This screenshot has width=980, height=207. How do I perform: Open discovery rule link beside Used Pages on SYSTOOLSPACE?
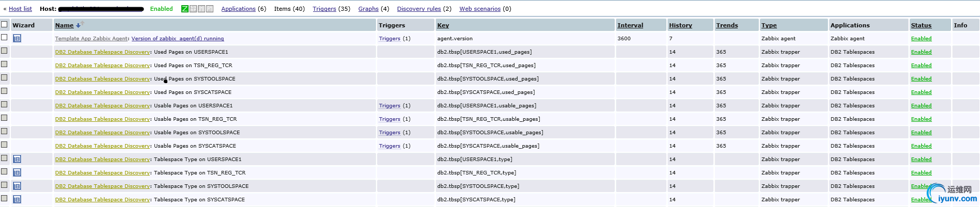tap(103, 79)
